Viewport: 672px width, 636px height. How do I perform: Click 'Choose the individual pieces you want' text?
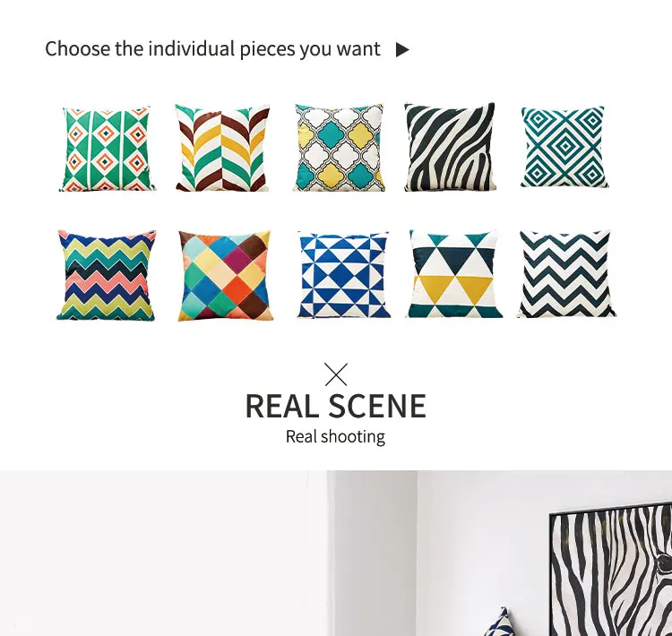tap(212, 48)
